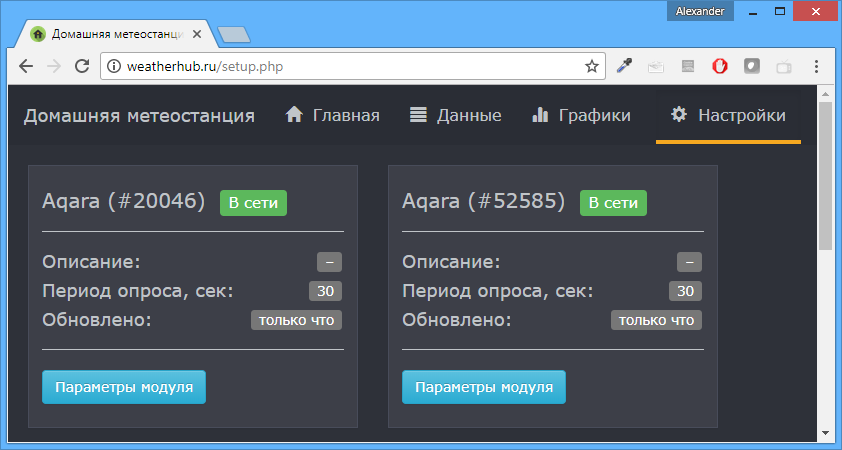The image size is (842, 450).
Task: Click the address bar URL field
Action: pos(353,66)
